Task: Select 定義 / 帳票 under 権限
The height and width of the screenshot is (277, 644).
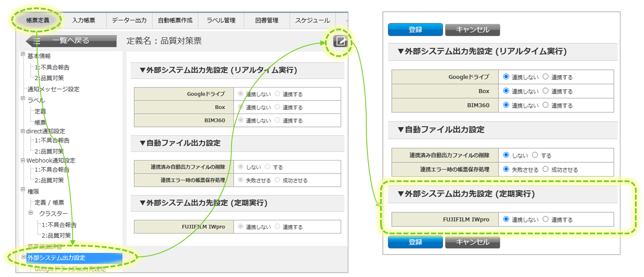Action: click(49, 202)
